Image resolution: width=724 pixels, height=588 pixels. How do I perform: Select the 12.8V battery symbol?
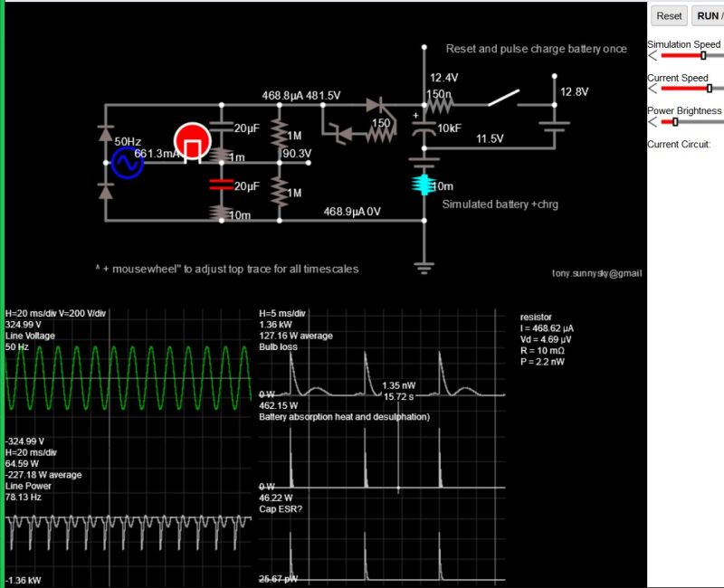pyautogui.click(x=554, y=126)
